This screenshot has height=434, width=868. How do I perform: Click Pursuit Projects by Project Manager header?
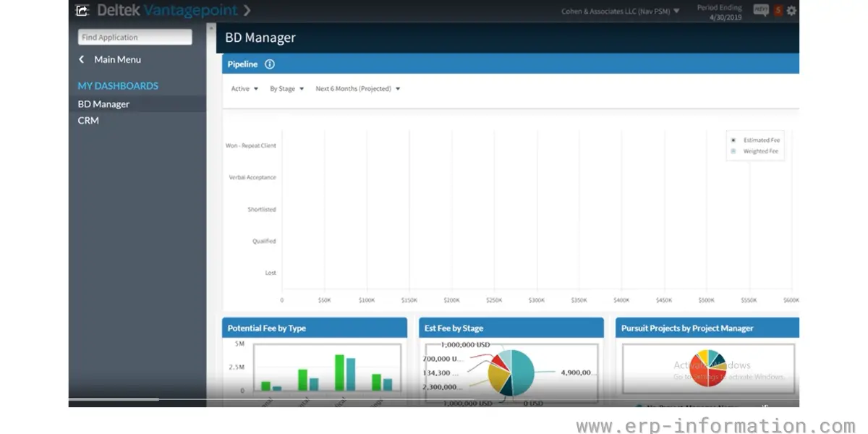[x=707, y=328]
